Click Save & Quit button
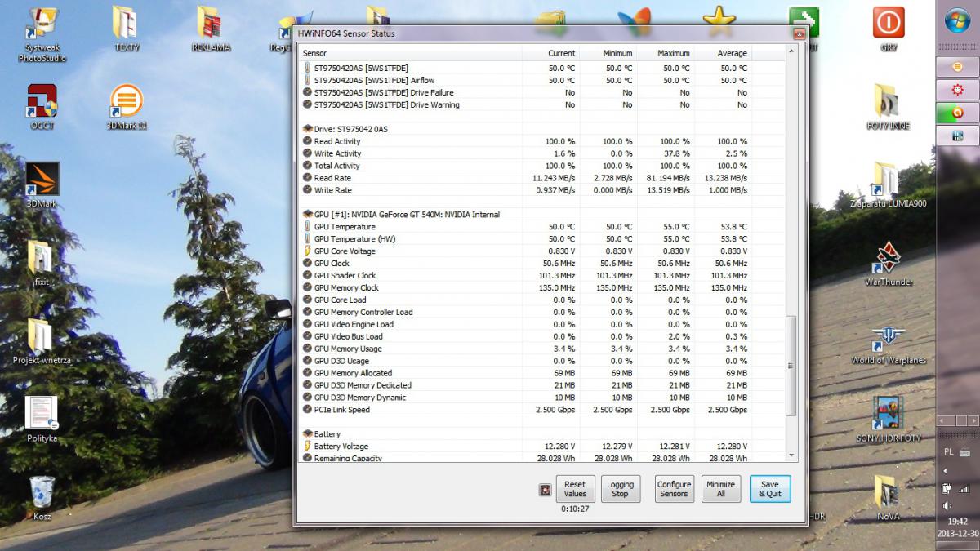980x551 pixels. coord(770,489)
